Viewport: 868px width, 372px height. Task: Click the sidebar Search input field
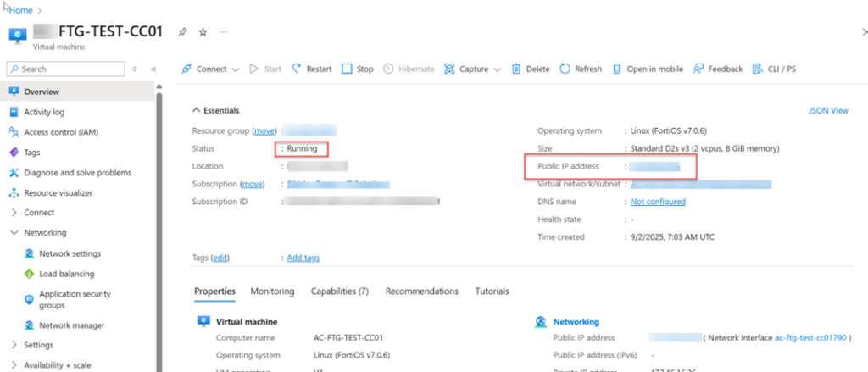[x=66, y=69]
